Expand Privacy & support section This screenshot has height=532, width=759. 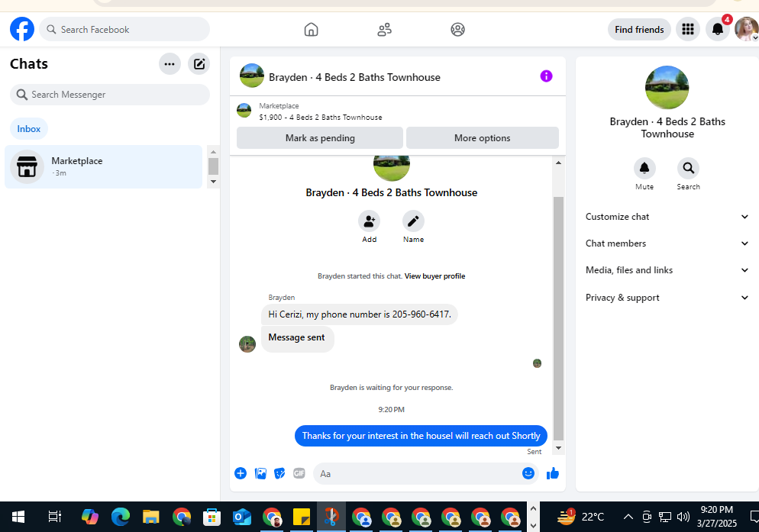tap(667, 298)
